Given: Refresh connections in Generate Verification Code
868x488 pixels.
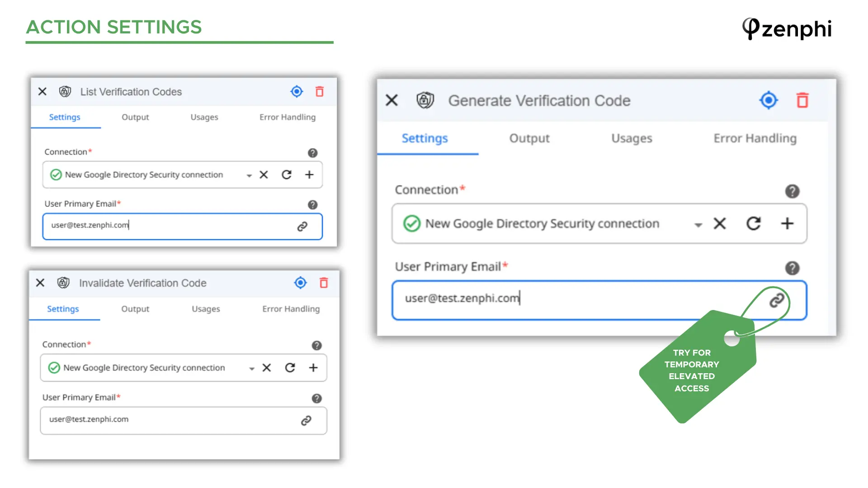Looking at the screenshot, I should (754, 224).
